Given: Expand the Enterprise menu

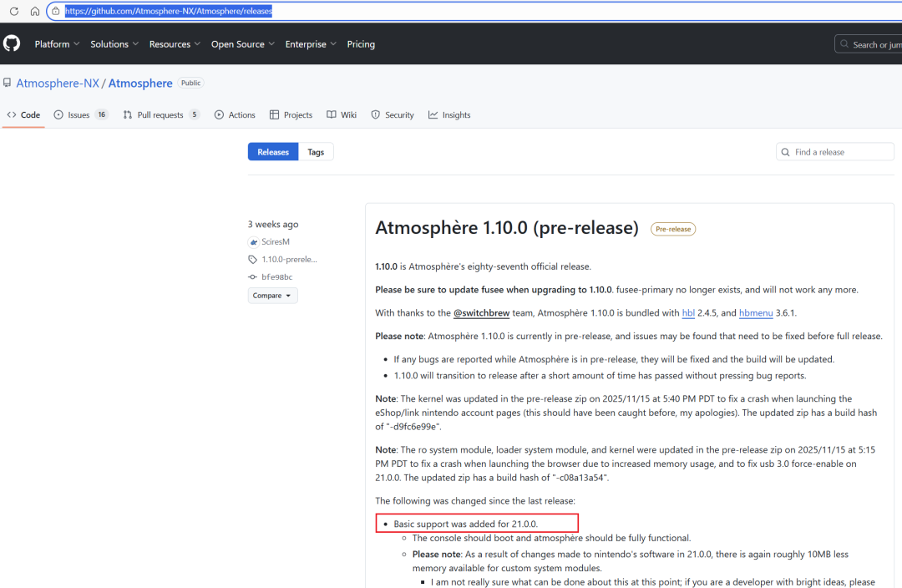Looking at the screenshot, I should [311, 43].
